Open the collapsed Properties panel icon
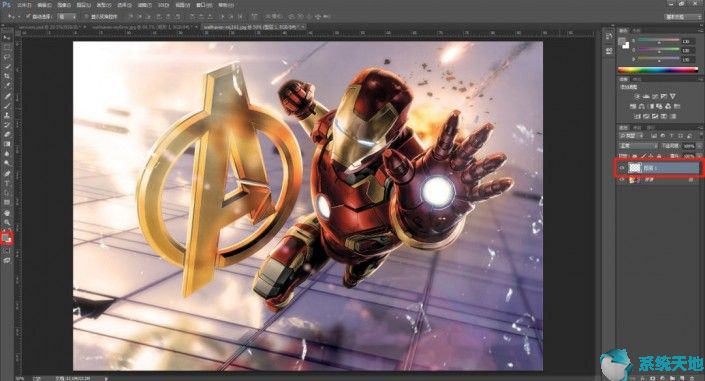Screen dimensions: 705x381 pos(609,51)
